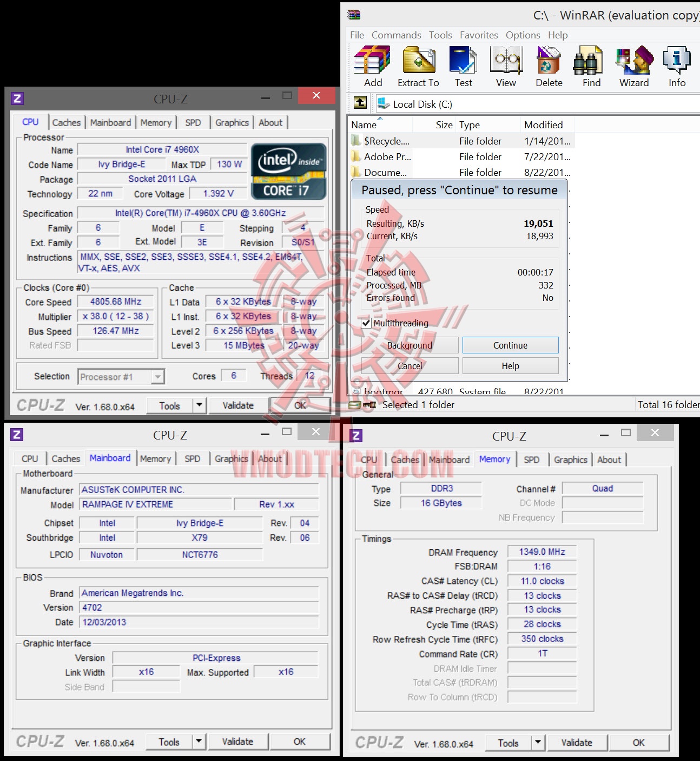Click the View icon in WinRAR toolbar

506,60
